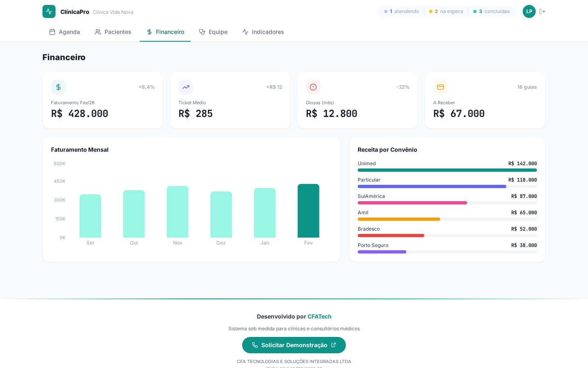This screenshot has width=588, height=368.
Task: Click the Solicitar Demonstração button
Action: (x=294, y=345)
